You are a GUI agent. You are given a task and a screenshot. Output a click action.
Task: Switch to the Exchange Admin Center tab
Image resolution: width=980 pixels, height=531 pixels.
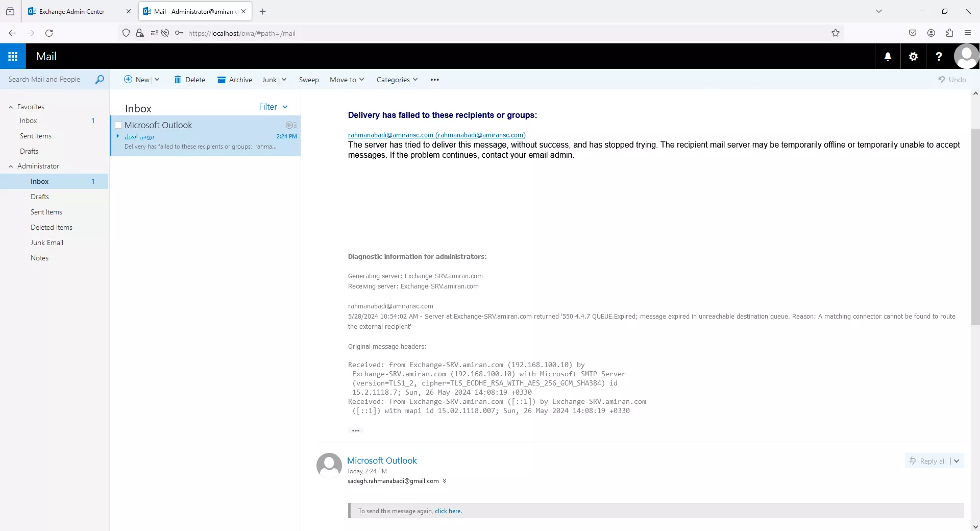click(71, 11)
